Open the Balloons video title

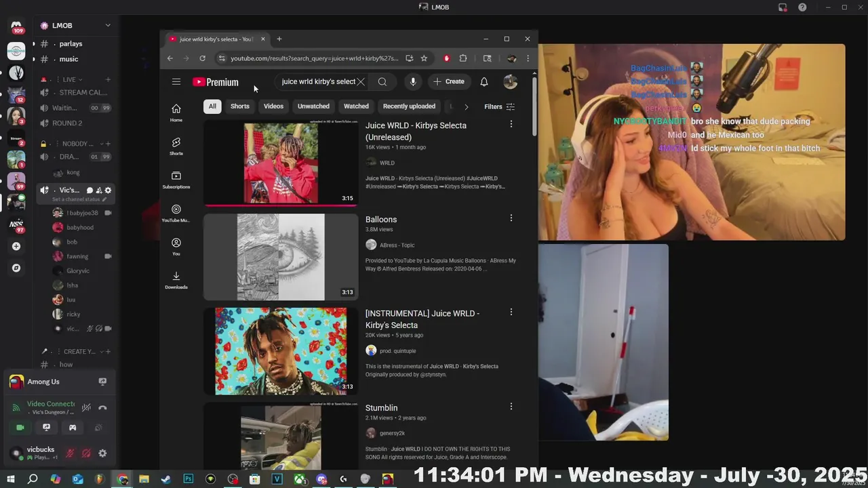(381, 220)
